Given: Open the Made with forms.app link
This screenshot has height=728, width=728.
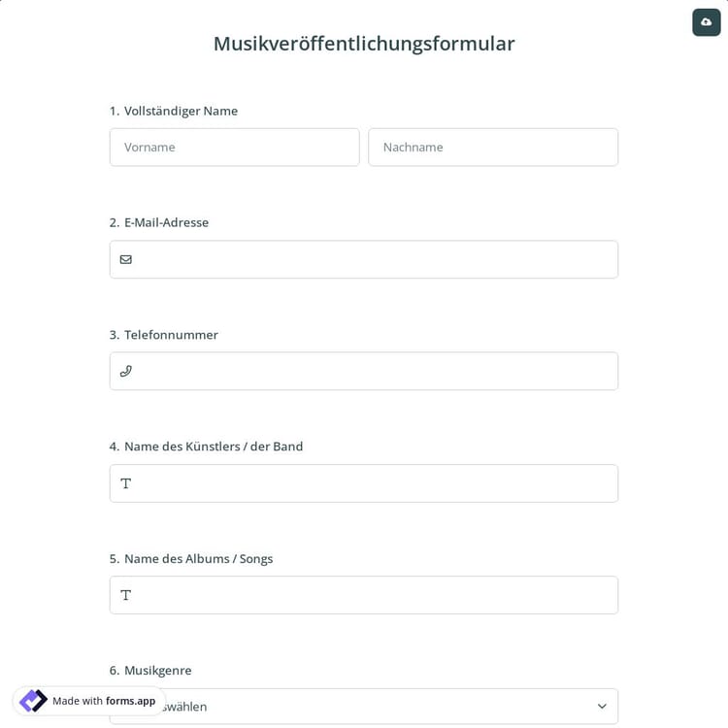Looking at the screenshot, I should pos(104,701).
